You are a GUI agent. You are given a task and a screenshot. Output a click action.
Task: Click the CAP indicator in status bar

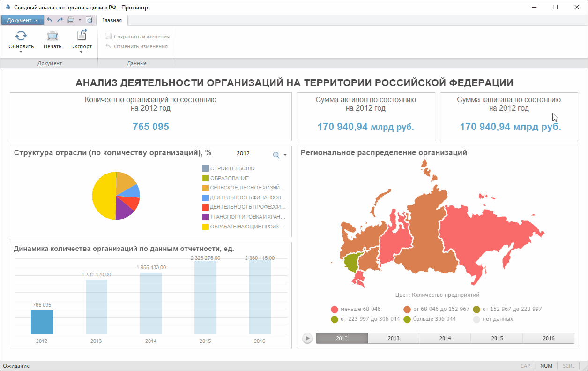(526, 366)
